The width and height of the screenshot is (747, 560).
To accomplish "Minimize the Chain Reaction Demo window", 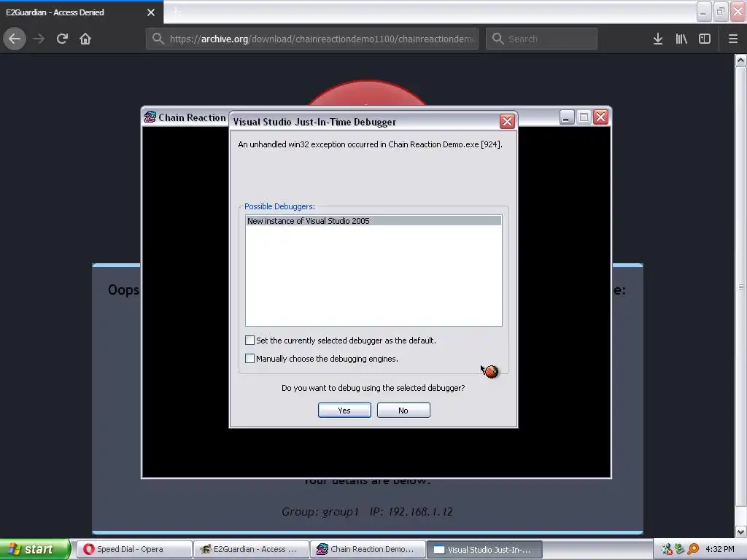I will point(566,117).
